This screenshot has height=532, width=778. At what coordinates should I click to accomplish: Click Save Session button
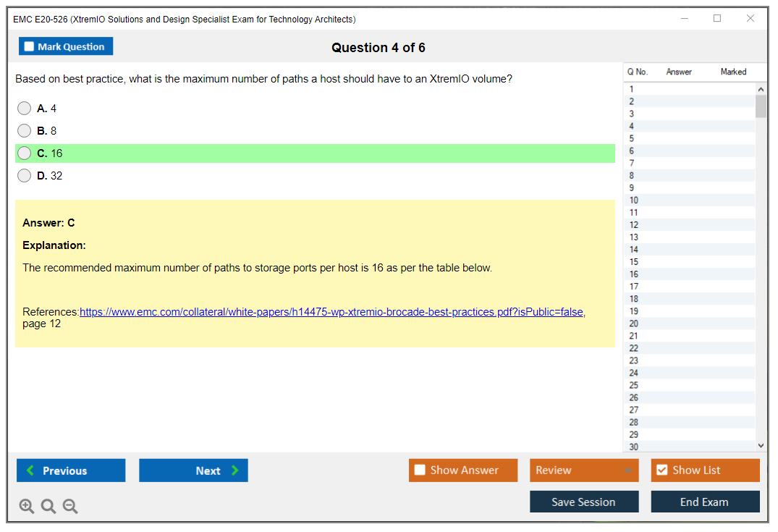pyautogui.click(x=583, y=502)
